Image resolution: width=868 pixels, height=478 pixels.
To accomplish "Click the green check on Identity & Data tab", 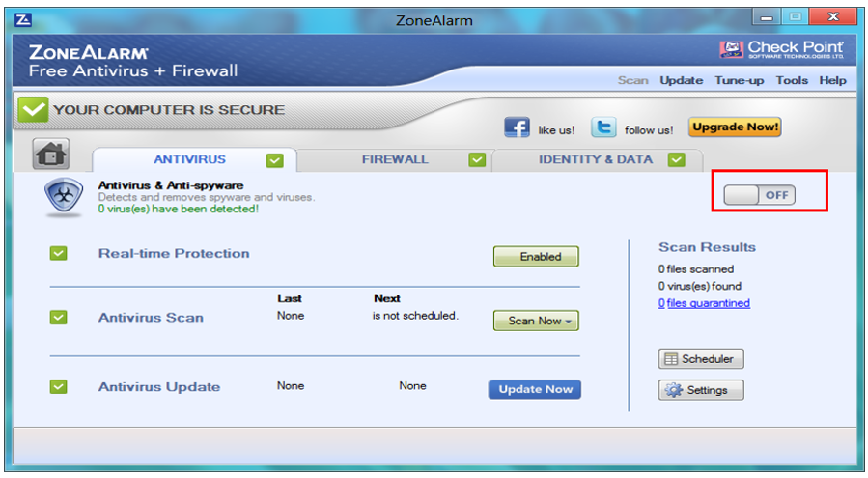I will (676, 160).
